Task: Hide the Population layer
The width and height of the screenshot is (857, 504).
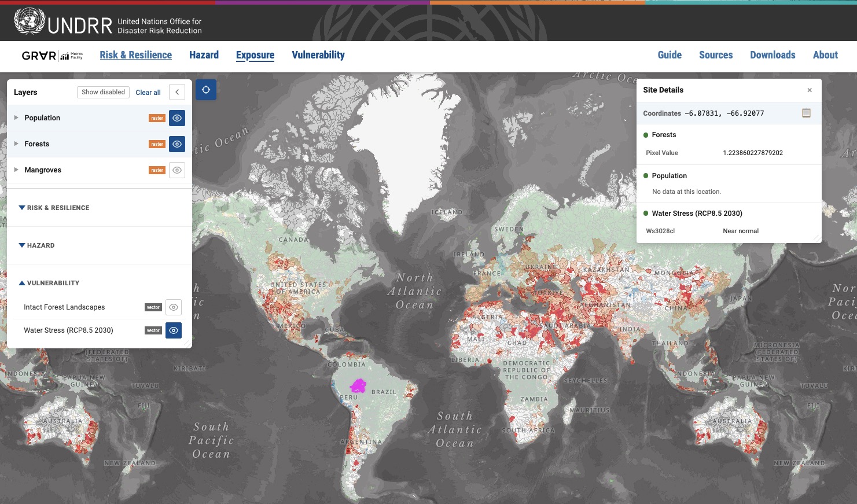Action: (x=177, y=118)
